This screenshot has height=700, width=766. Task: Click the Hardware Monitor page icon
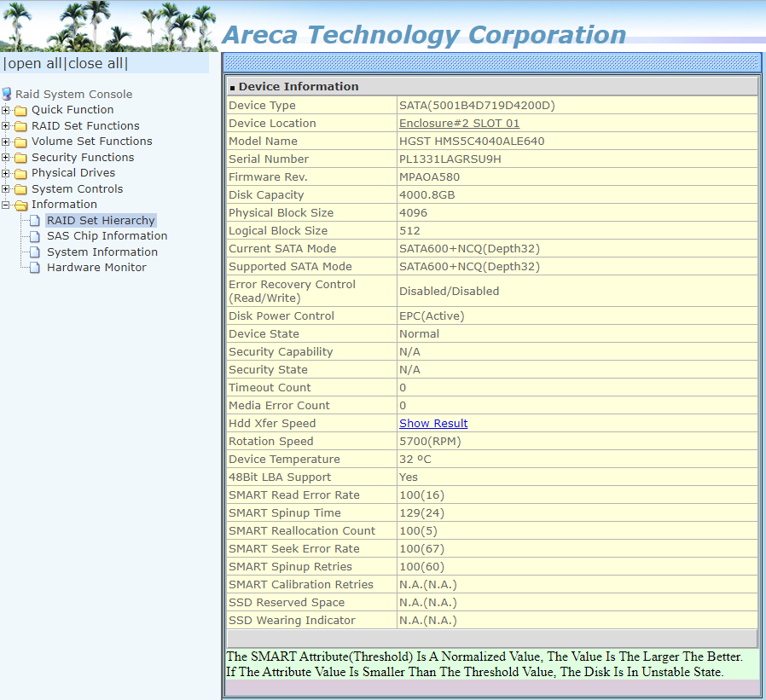pos(35,268)
